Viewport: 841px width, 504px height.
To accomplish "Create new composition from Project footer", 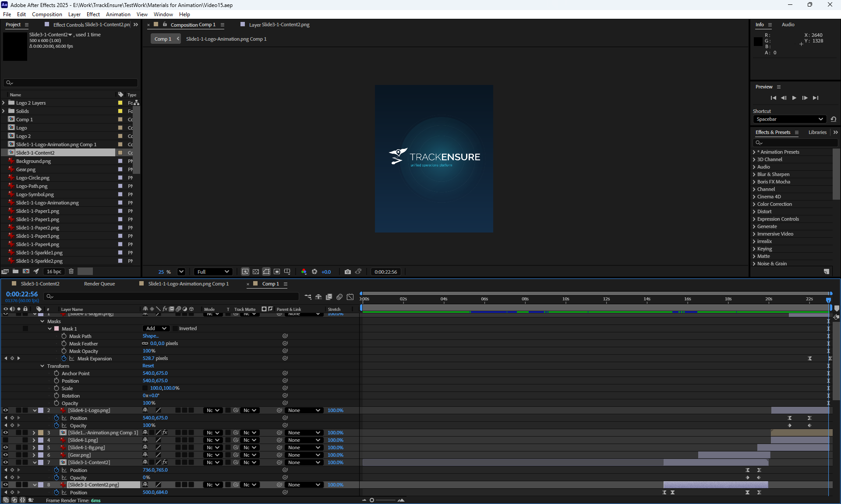I will [x=26, y=271].
